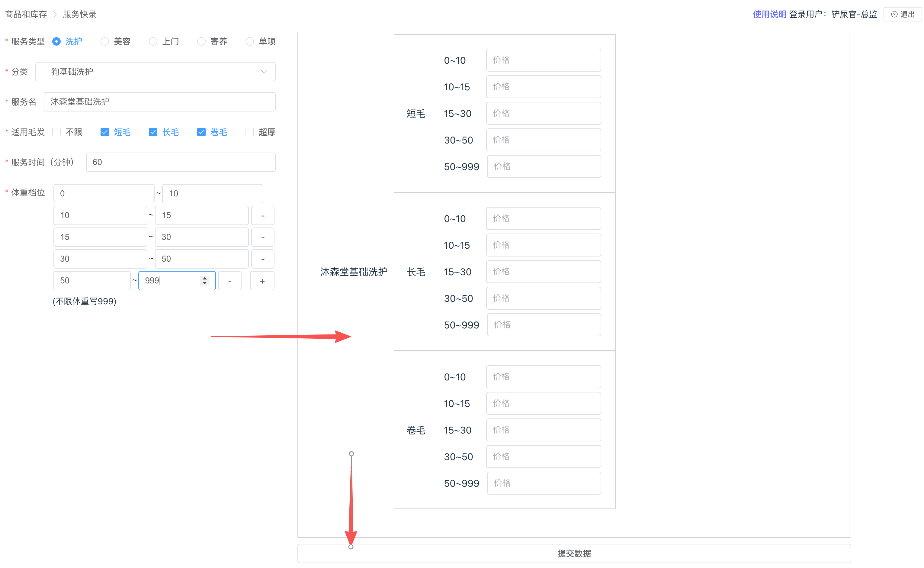This screenshot has width=924, height=568.
Task: Enable the 超厚 hair type checkbox
Action: tap(250, 132)
